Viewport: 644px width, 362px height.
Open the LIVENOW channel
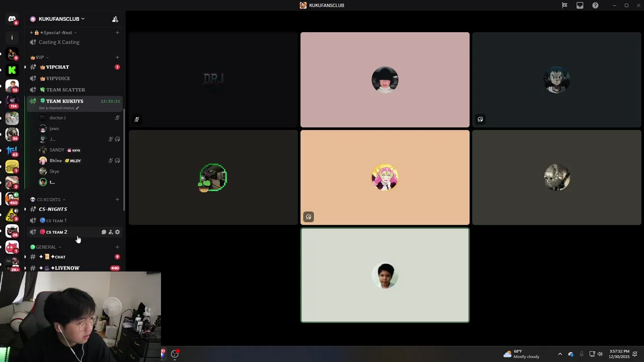click(74, 268)
